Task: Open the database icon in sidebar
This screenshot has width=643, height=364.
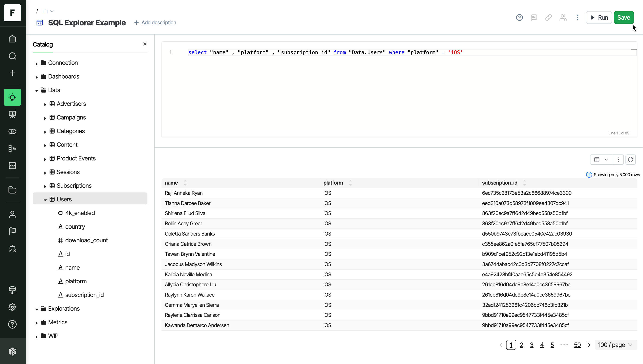Action: pyautogui.click(x=12, y=290)
